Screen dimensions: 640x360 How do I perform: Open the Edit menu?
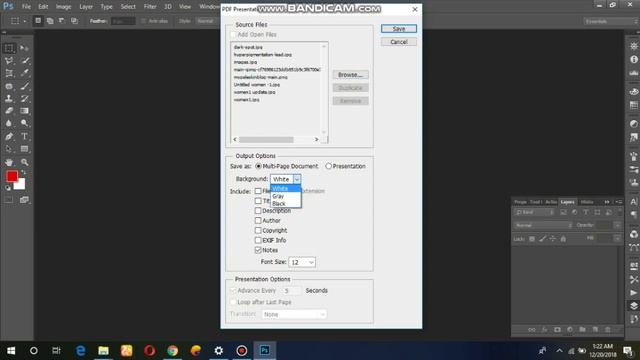click(x=43, y=7)
